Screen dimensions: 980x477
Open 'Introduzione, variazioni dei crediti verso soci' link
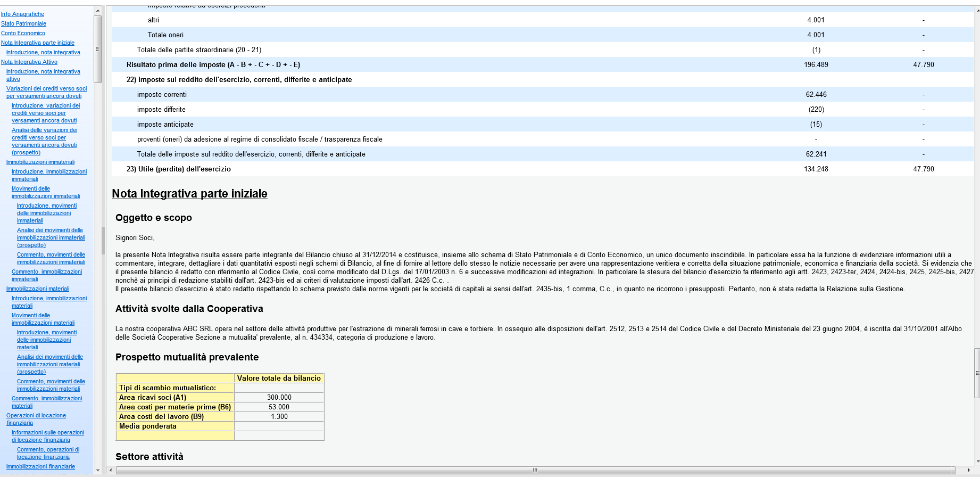pos(46,113)
